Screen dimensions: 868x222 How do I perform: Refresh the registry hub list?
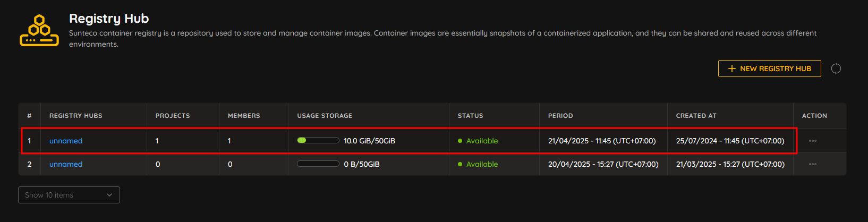836,69
